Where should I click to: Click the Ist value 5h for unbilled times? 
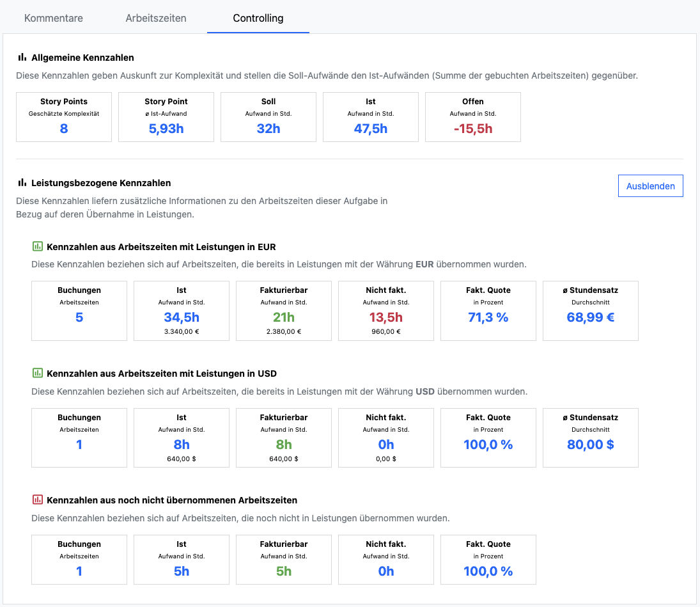click(182, 571)
